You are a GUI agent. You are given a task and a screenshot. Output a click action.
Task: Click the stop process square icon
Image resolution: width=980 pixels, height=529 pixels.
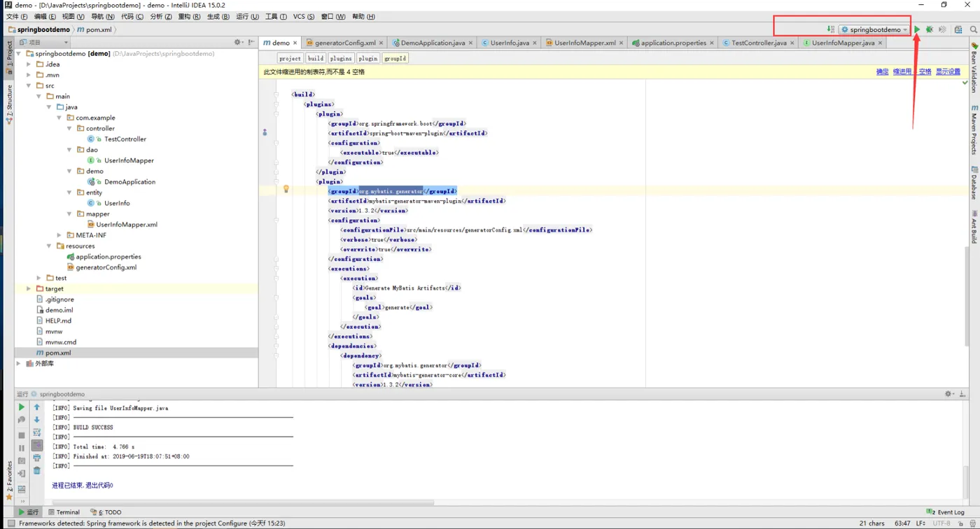[x=22, y=435]
